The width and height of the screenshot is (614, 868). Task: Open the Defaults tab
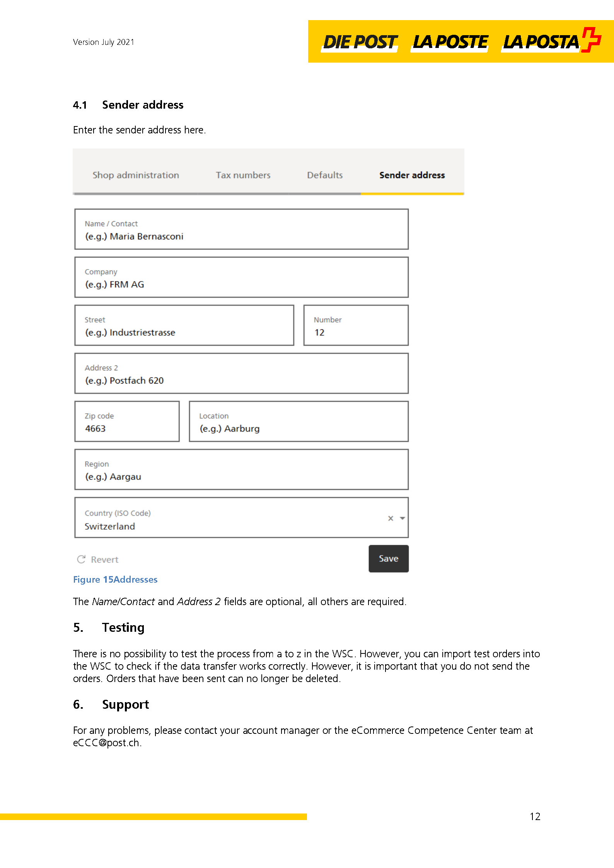324,175
